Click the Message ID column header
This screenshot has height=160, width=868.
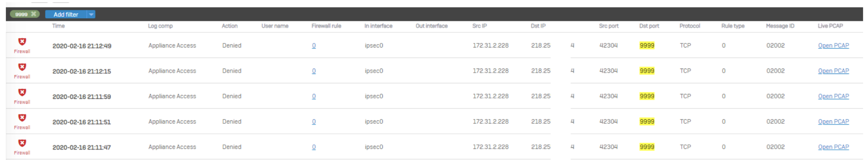(x=780, y=26)
